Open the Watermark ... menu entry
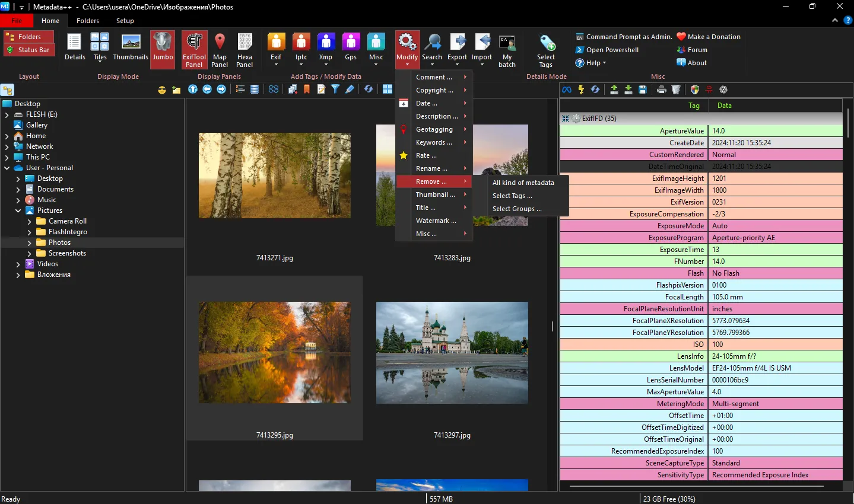 coord(436,221)
